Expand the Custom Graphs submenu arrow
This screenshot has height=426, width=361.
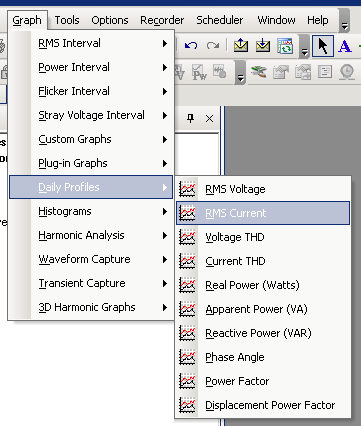[165, 139]
